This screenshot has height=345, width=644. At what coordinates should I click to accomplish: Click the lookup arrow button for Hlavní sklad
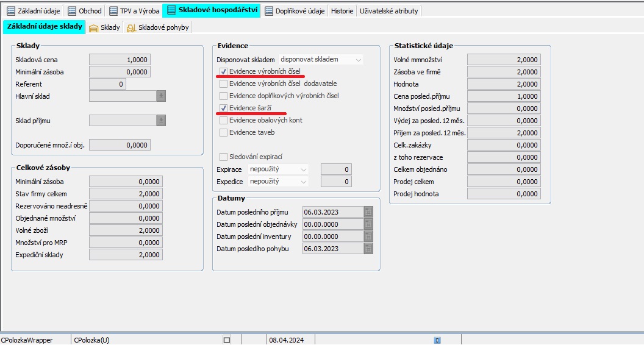161,96
